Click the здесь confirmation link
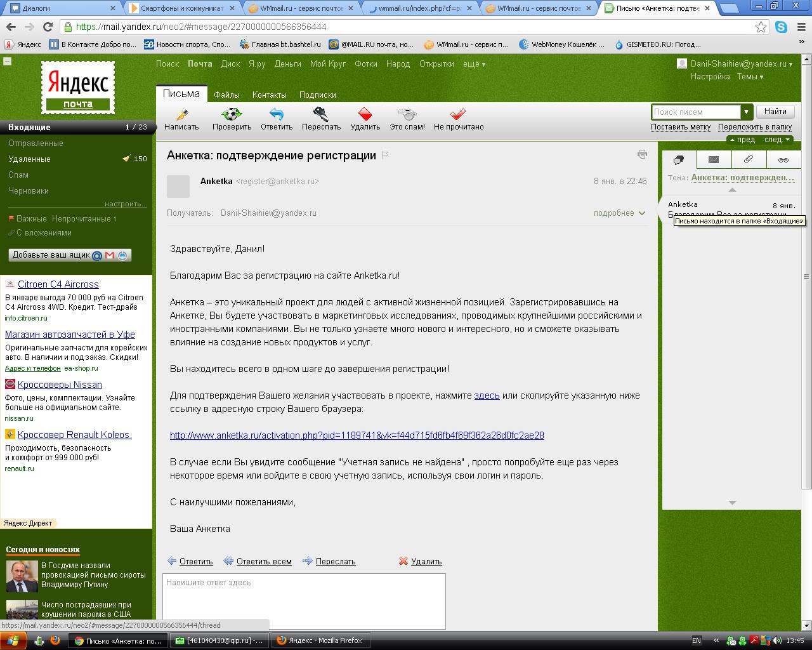 [x=487, y=395]
